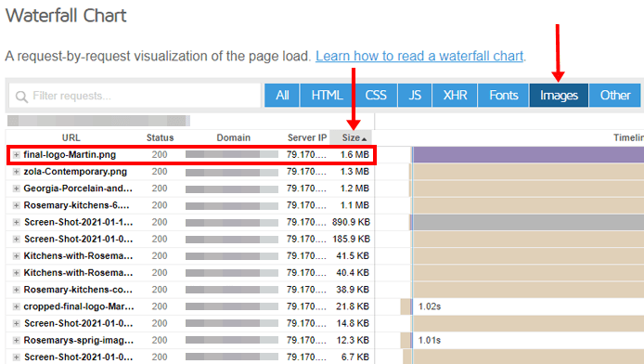Expand the cropped-final-logo-Mar request row
This screenshot has width=644, height=364.
(16, 306)
